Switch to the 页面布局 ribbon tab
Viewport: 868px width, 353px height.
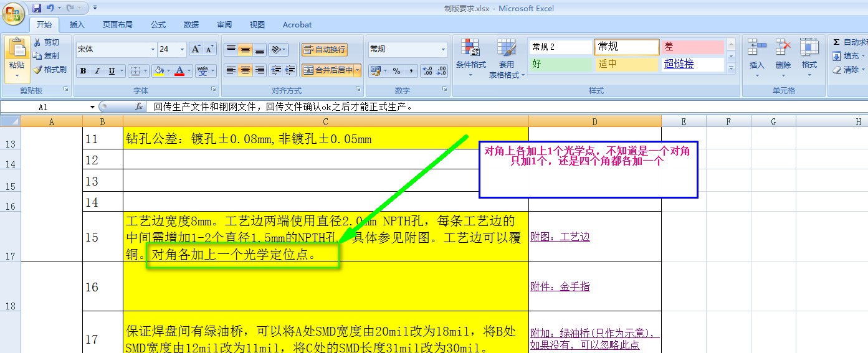118,25
